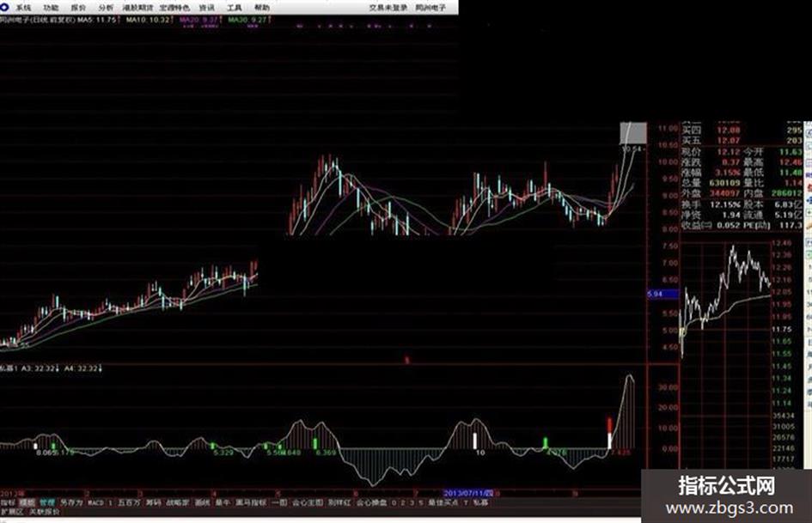Click the A4: 32.32 sub-indicator label

pyautogui.click(x=83, y=368)
